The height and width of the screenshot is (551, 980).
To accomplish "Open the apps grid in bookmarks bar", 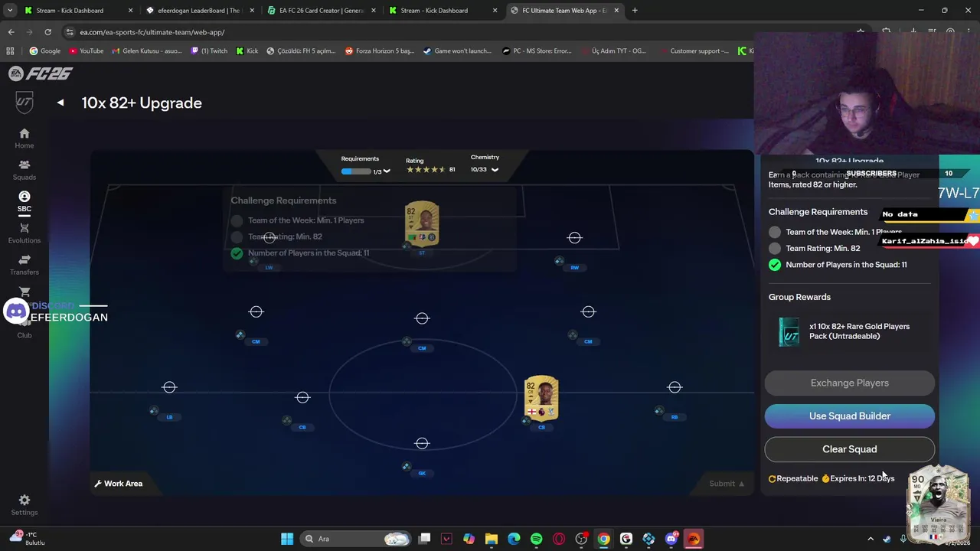I will point(10,51).
